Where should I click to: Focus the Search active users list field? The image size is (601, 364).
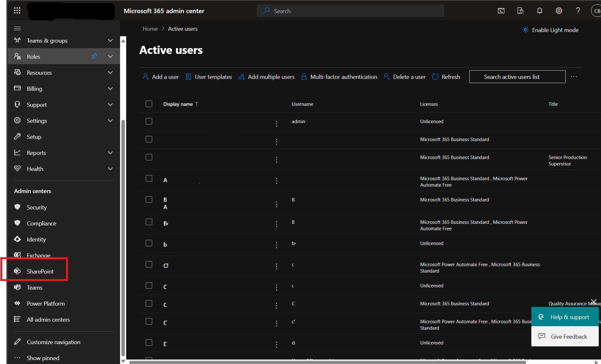point(517,77)
